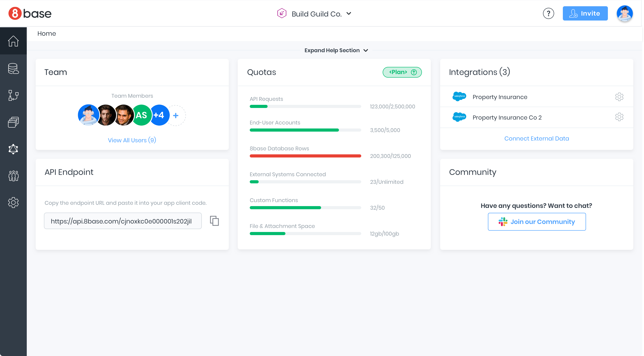Screen dimensions: 644x356
Task: Open settings gear for Property Insurance
Action: [619, 97]
